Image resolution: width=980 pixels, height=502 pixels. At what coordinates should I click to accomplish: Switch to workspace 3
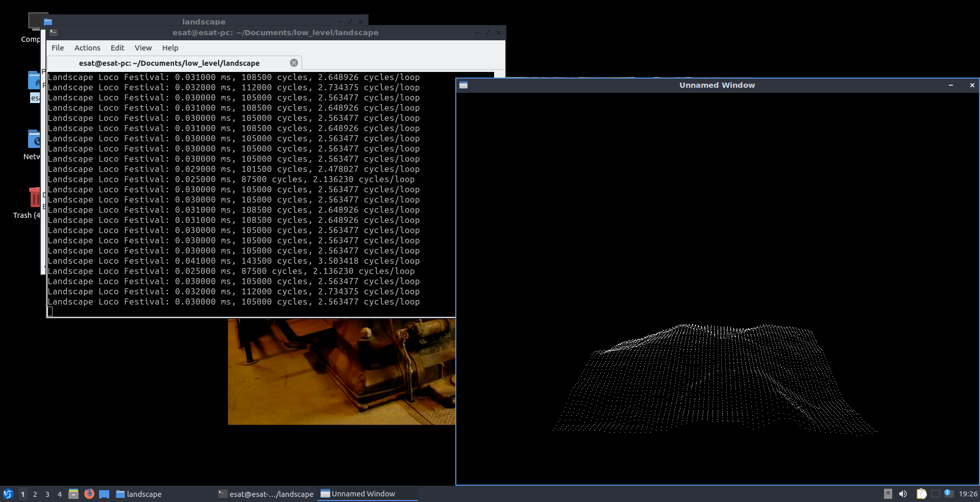(x=47, y=494)
